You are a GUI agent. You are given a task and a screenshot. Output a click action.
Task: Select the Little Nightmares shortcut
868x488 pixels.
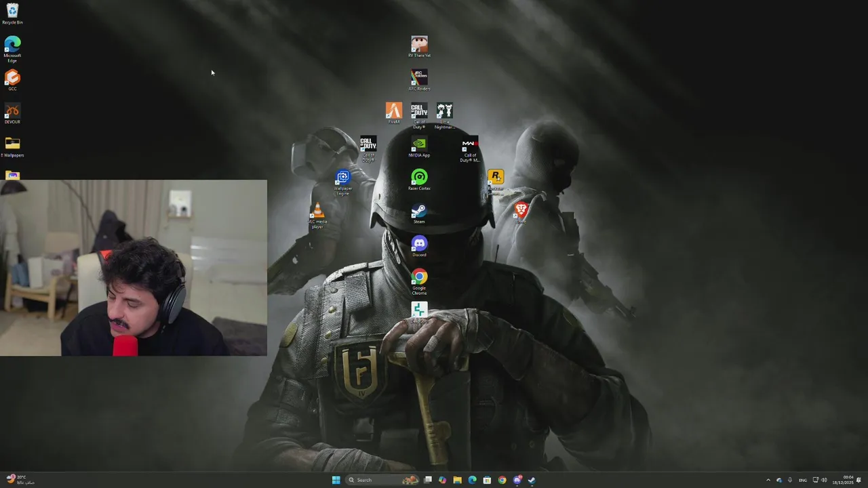coord(444,115)
